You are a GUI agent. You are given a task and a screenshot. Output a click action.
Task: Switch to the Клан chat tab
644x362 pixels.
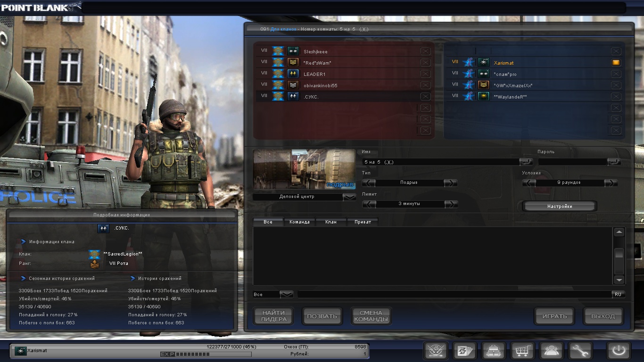click(x=331, y=222)
